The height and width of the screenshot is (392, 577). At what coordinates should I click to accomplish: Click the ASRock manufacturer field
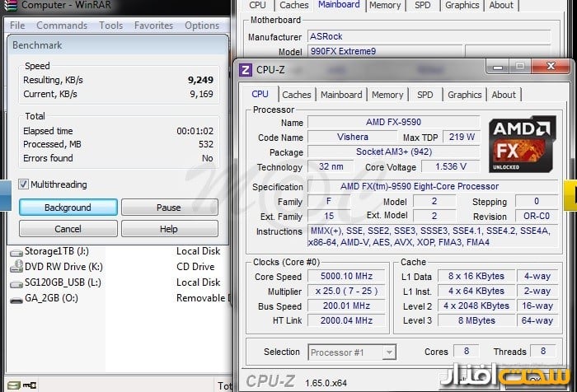click(429, 36)
